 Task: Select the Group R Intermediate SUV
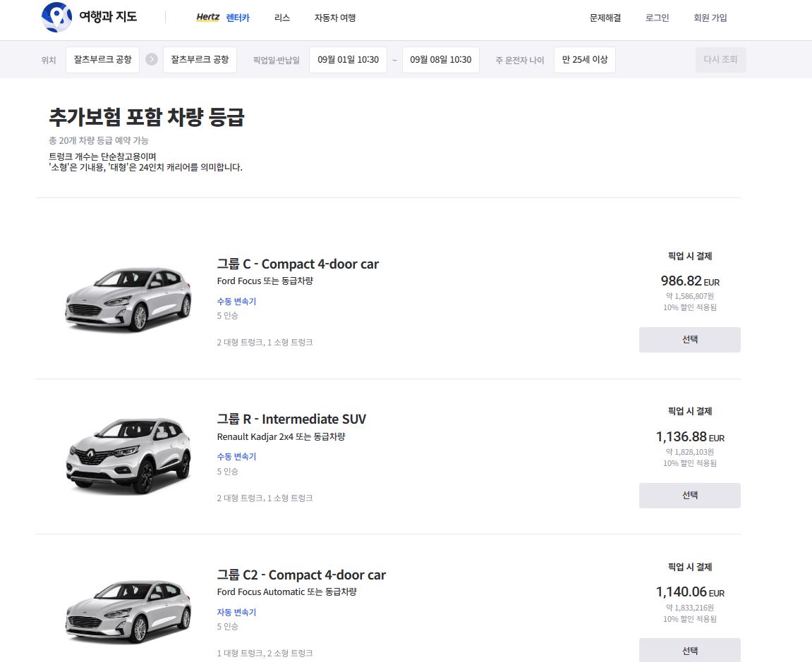(689, 495)
